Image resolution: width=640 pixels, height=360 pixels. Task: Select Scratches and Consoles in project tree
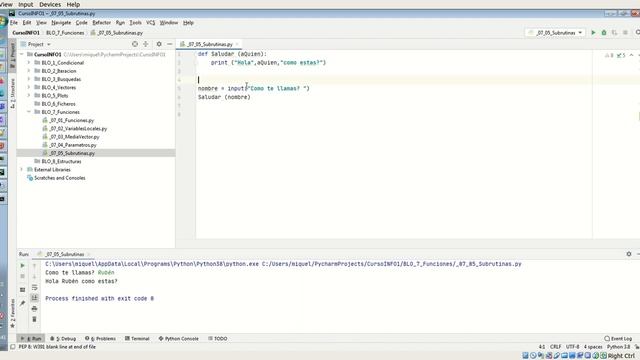[60, 178]
